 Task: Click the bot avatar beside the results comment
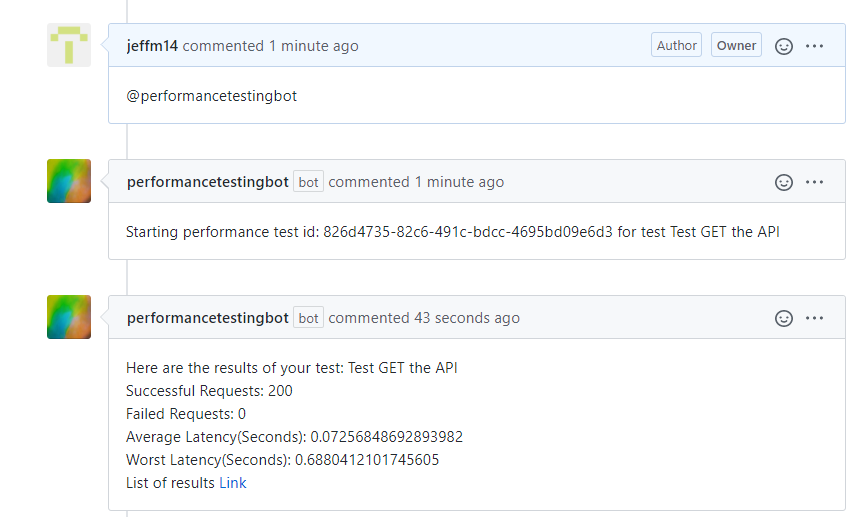tap(69, 317)
